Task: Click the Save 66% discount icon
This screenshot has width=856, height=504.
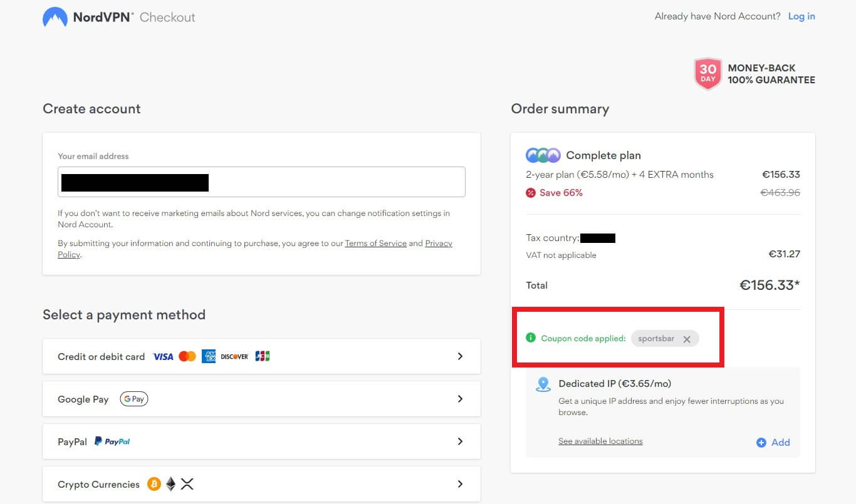Action: pos(531,193)
